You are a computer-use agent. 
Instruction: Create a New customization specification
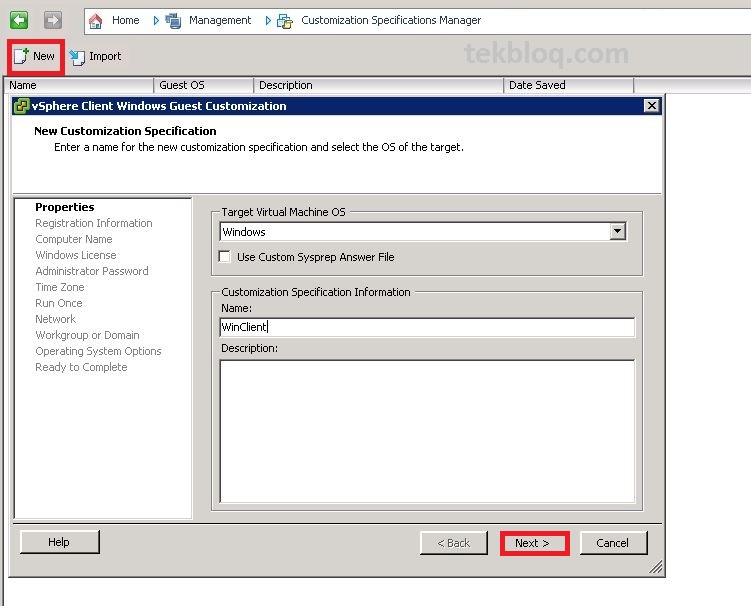35,57
